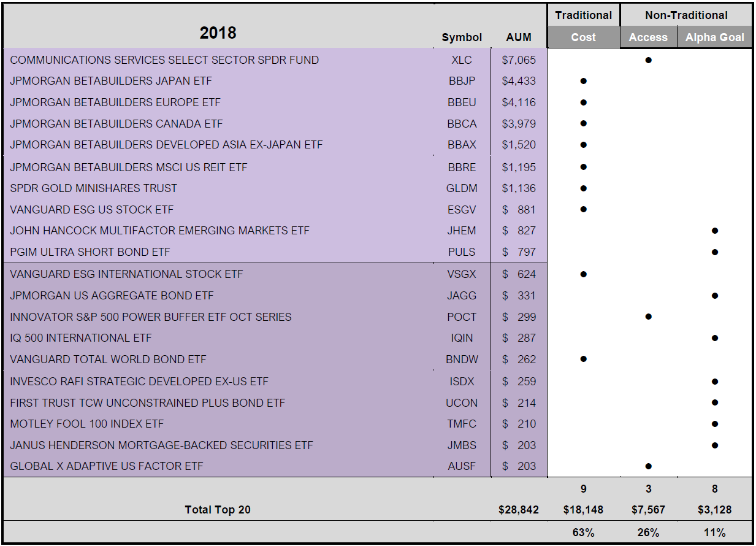Image resolution: width=756 pixels, height=546 pixels.
Task: Select JPMORGAN BETABUILDERS EUROPE ETF name
Action: [115, 102]
